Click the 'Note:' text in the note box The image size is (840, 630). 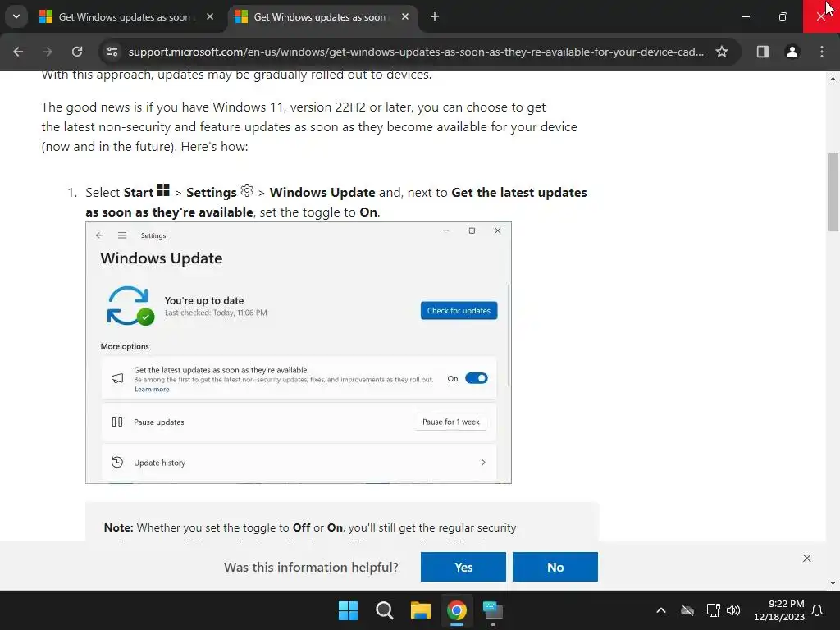(x=118, y=527)
